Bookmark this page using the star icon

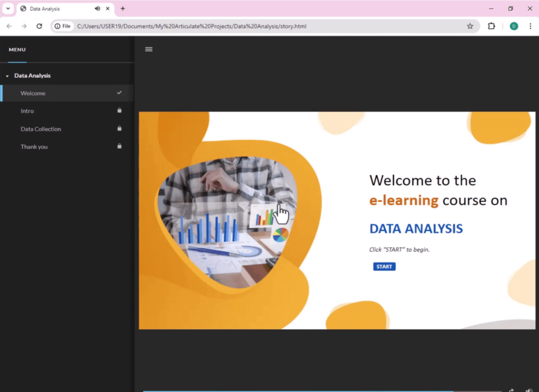coord(470,26)
